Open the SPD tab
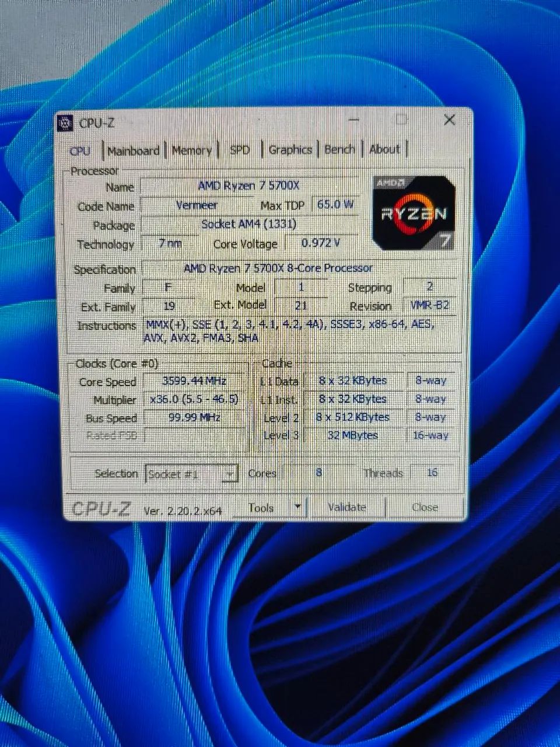 pos(240,150)
